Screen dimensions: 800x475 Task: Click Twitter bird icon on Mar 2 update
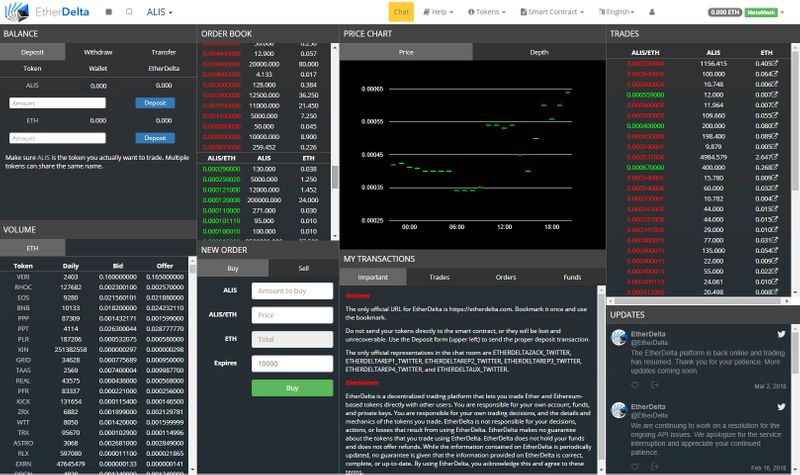tap(781, 334)
